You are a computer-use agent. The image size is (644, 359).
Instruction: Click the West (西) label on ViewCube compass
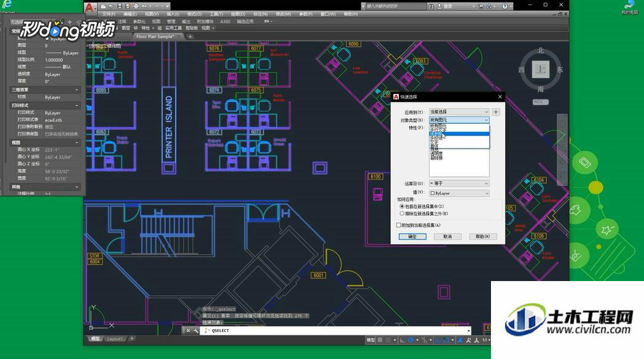522,70
